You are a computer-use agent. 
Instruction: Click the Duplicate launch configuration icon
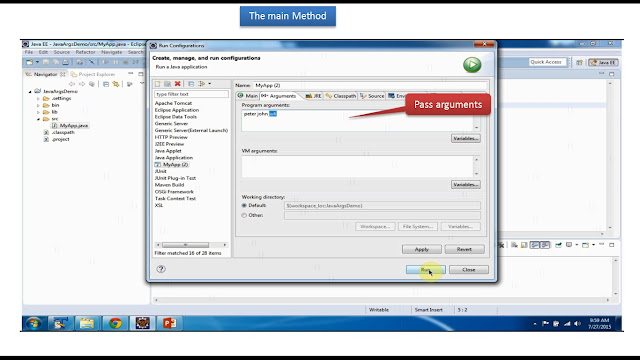coord(167,84)
